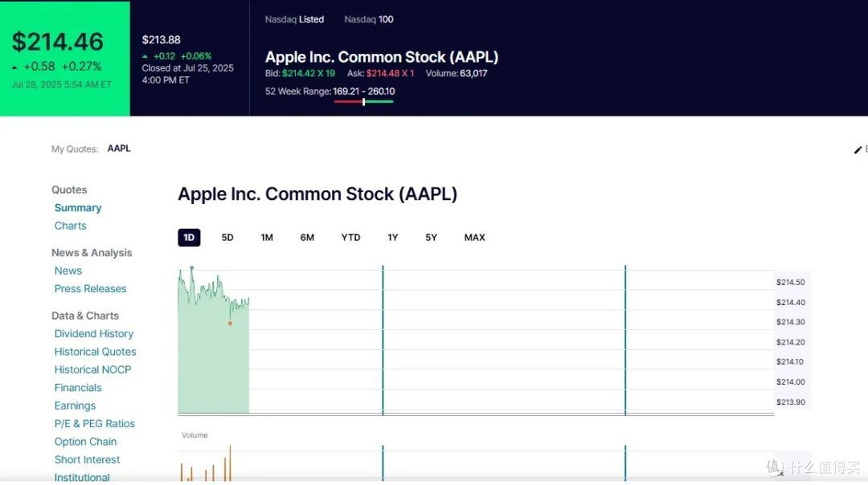Screen dimensions: 868x485
Task: Open the Summary link in Quotes
Action: (78, 208)
